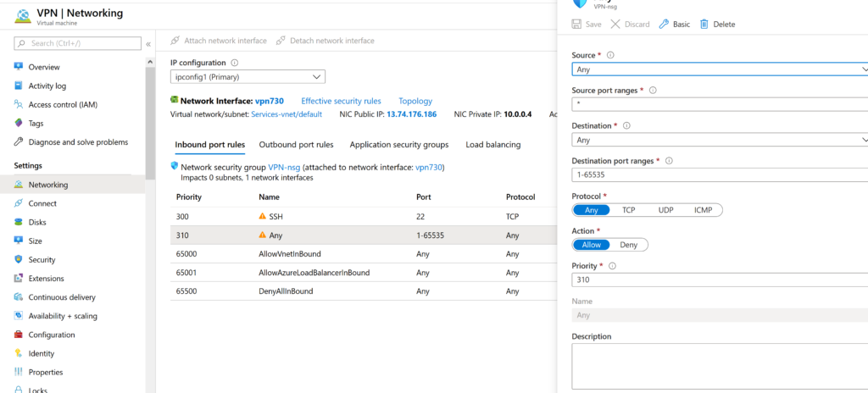Image resolution: width=868 pixels, height=393 pixels.
Task: Select TCP protocol option
Action: pyautogui.click(x=628, y=209)
